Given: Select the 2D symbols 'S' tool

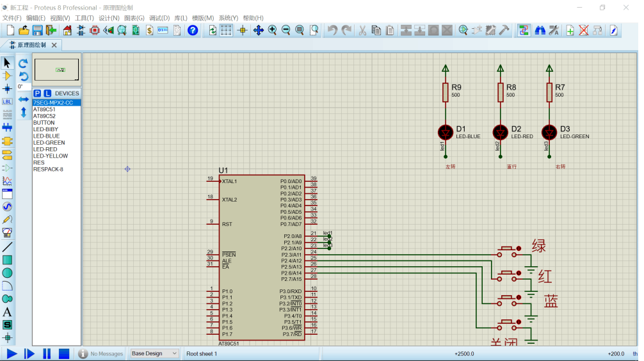Looking at the screenshot, I should 7,325.
